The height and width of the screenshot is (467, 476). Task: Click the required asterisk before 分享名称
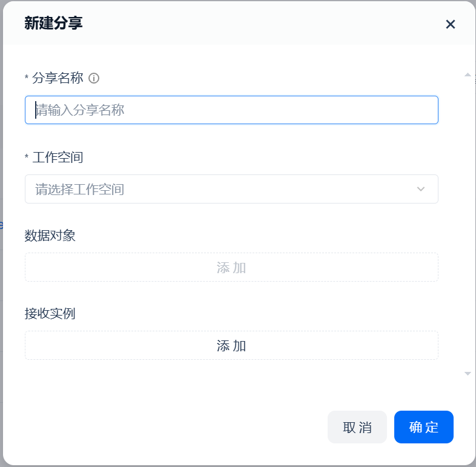27,78
